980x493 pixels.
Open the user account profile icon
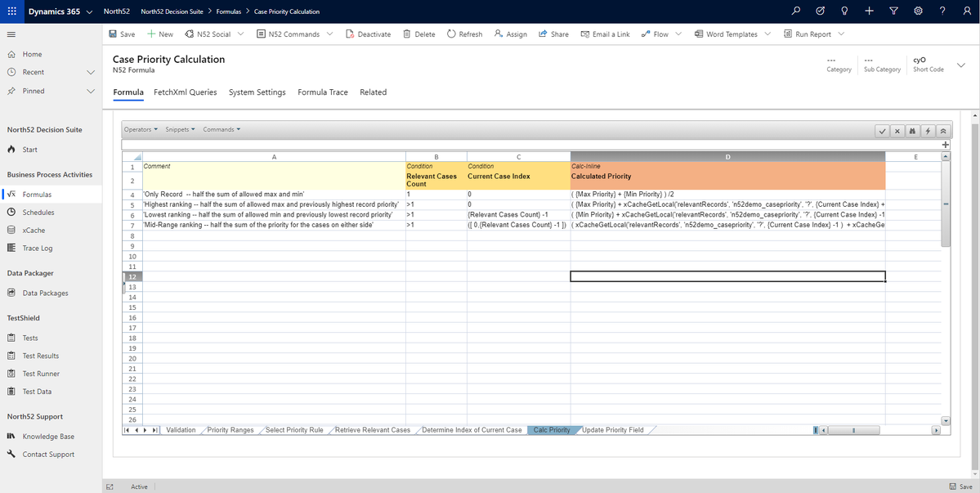967,11
